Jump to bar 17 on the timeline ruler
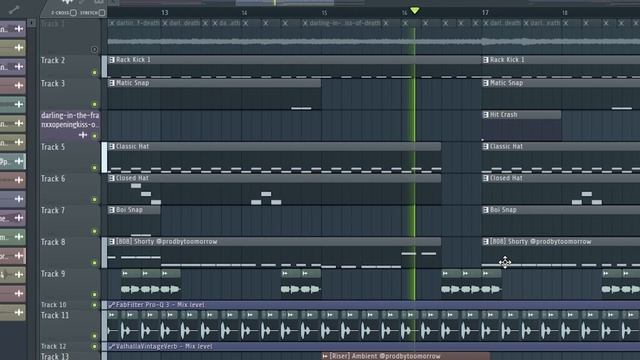This screenshot has height=360, width=640. (485, 13)
